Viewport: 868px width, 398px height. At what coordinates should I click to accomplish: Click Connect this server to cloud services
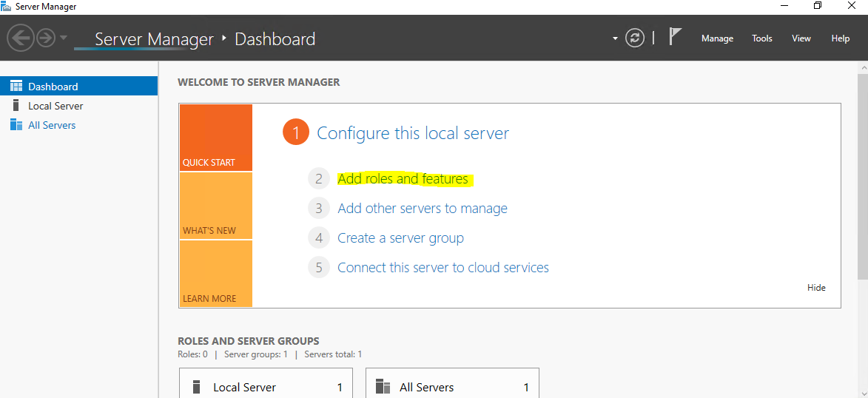(443, 267)
